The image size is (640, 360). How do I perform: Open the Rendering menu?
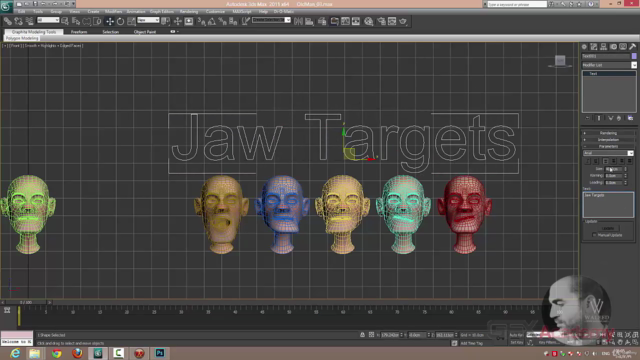coord(189,11)
